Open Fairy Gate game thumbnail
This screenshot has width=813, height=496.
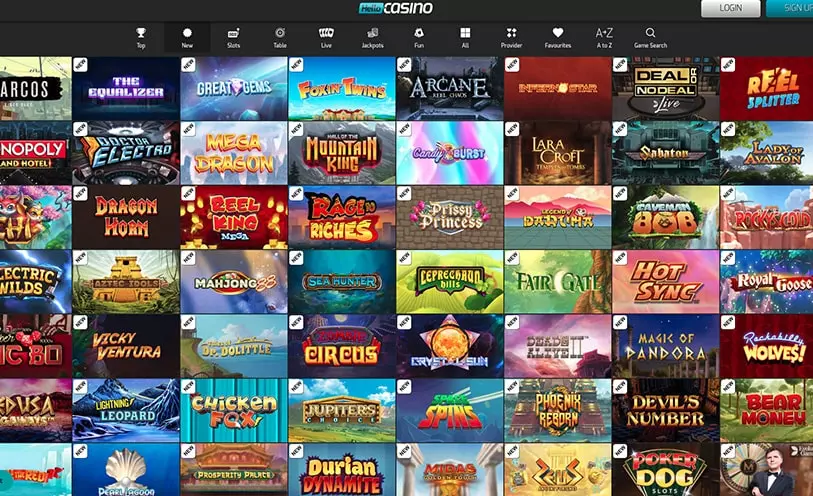557,281
